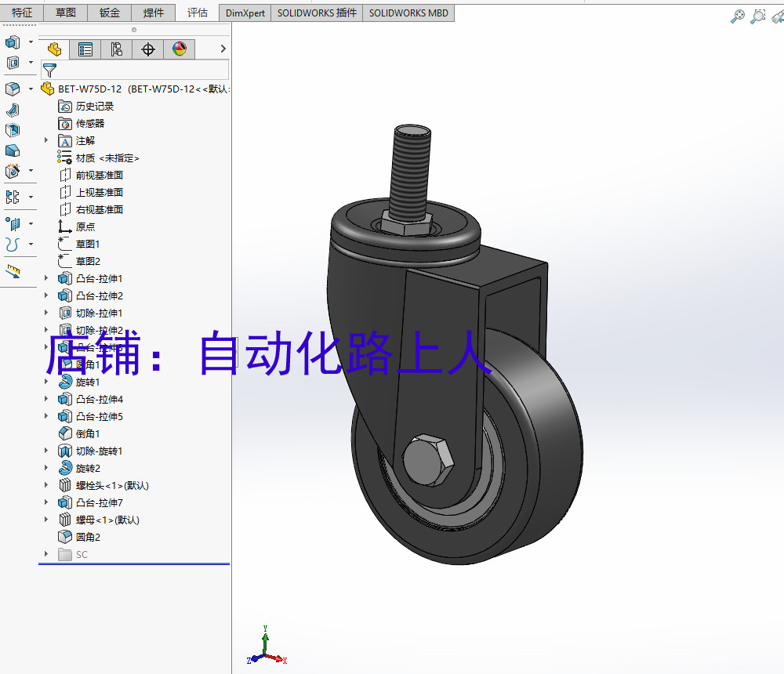784x674 pixels.
Task: Expand the 切除-旋转1 feature
Action: click(x=46, y=451)
